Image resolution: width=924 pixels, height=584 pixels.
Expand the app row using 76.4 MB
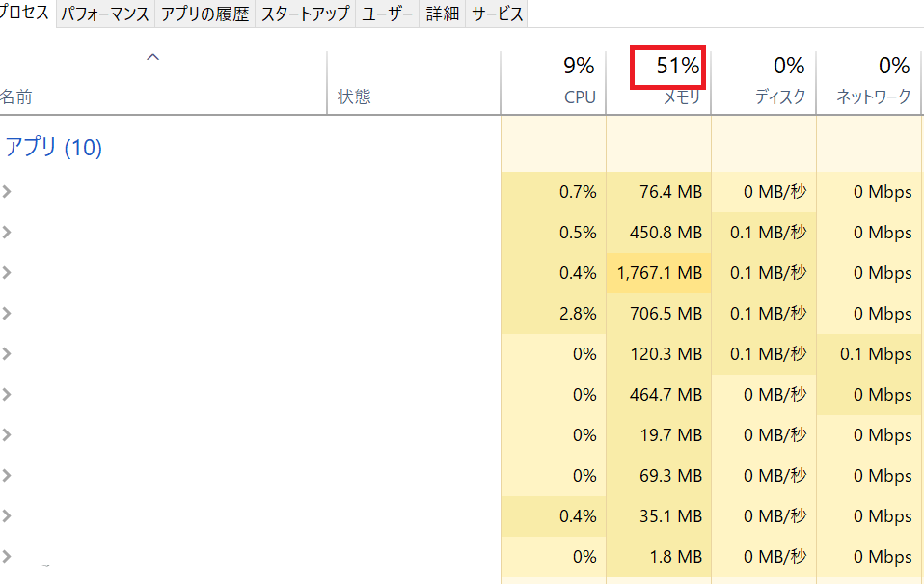pyautogui.click(x=7, y=192)
